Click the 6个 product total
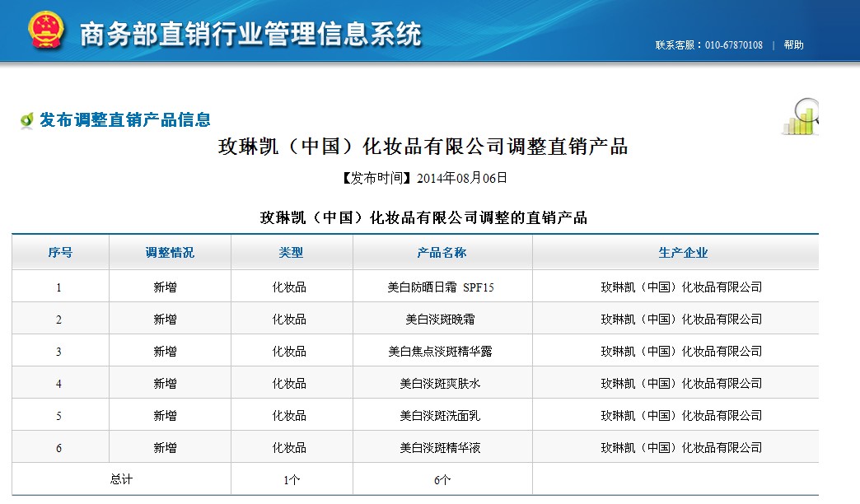The width and height of the screenshot is (860, 504). (x=442, y=480)
